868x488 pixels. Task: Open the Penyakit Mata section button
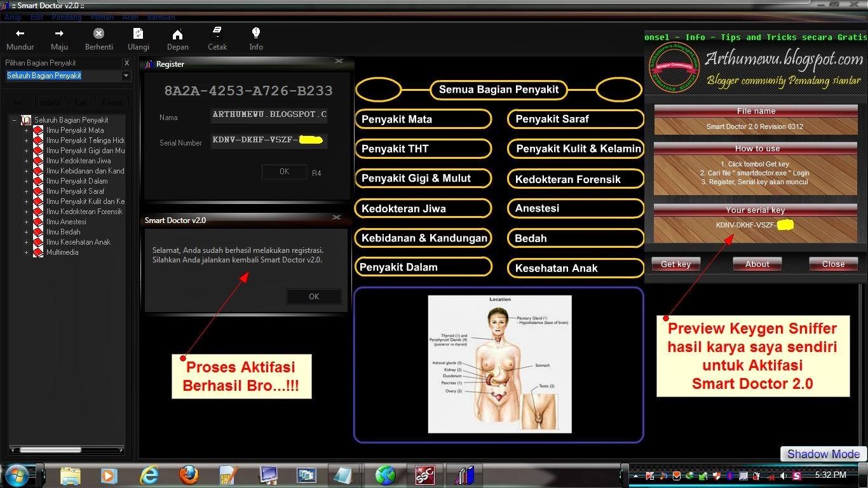[423, 119]
